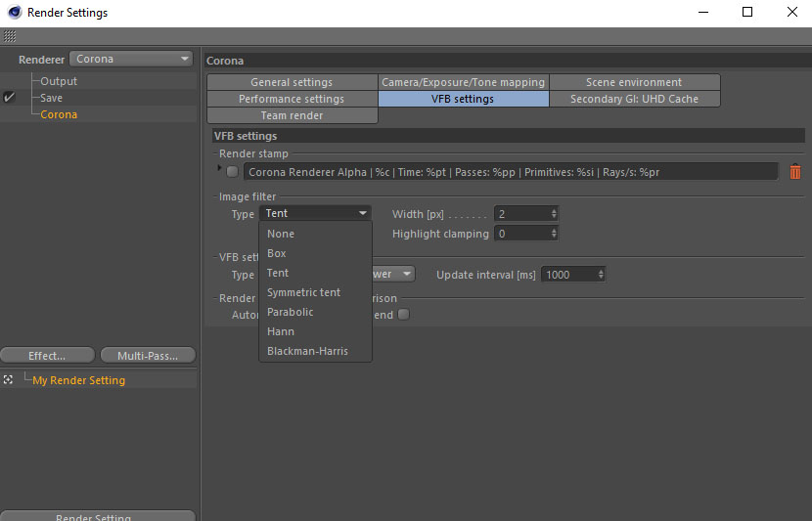Switch to the General settings tab
This screenshot has width=812, height=521.
(x=293, y=82)
